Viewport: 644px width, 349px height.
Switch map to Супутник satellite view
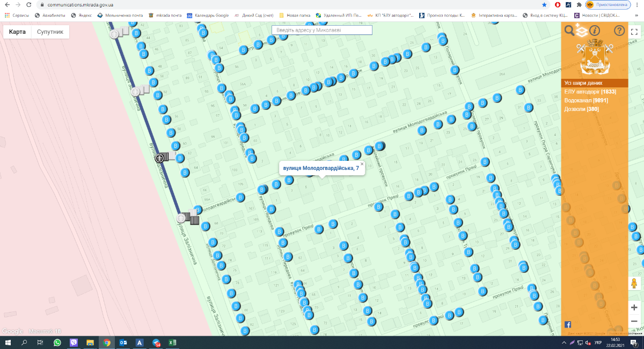(x=50, y=32)
